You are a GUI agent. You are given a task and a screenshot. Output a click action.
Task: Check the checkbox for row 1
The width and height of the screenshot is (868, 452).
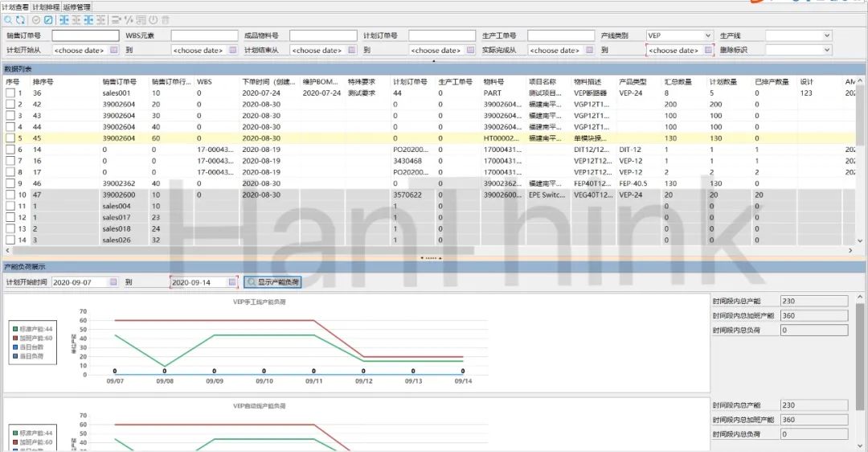(10, 93)
